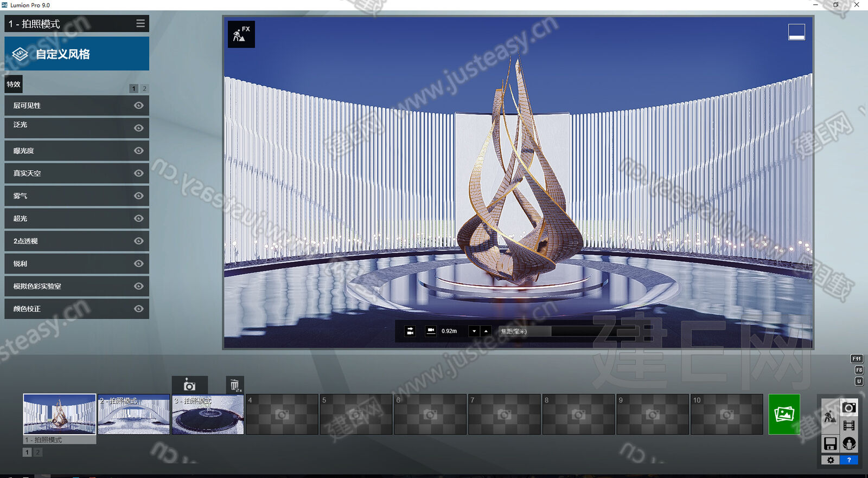Open the 自定义风格 style button
Screen dimensions: 868x478
click(x=76, y=54)
